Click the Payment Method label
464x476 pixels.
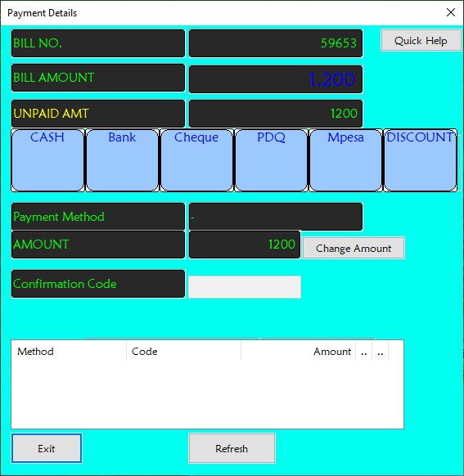98,217
